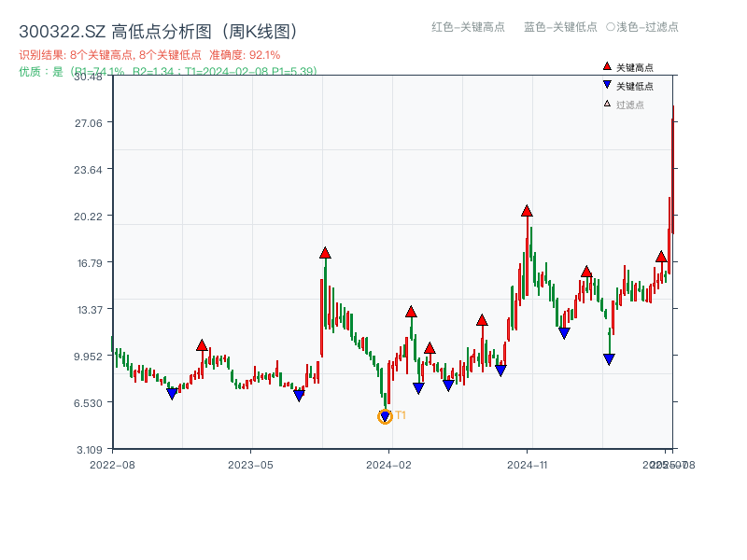This screenshot has width=747, height=560.
Task: Click the 关键高点 legend label
Action: coord(635,67)
